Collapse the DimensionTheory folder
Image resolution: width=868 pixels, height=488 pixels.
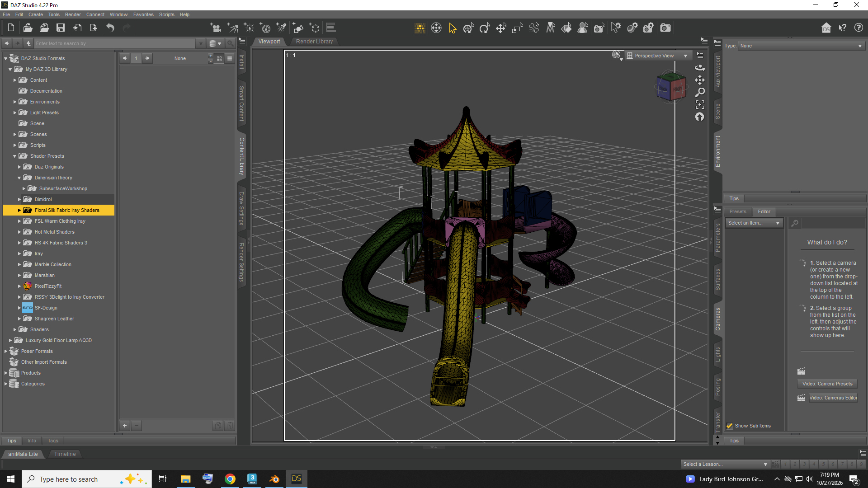click(19, 178)
